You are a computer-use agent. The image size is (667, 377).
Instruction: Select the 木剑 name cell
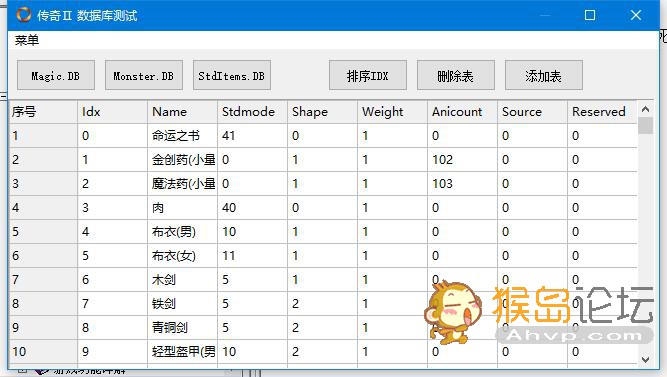pos(182,280)
